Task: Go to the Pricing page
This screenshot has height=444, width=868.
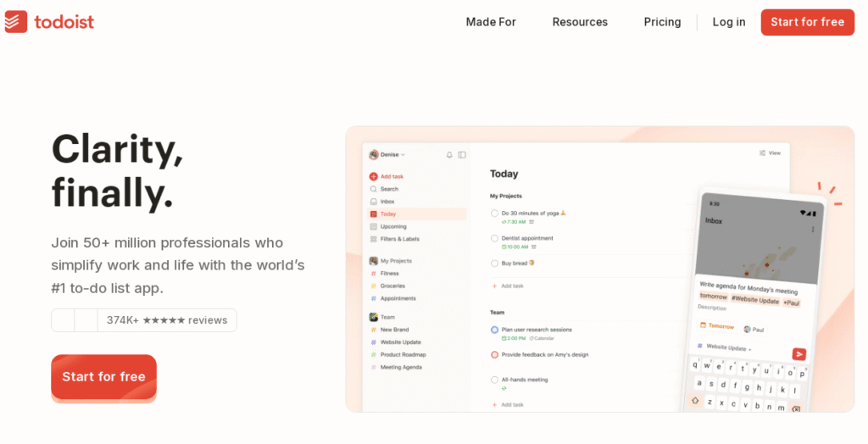Action: (662, 22)
